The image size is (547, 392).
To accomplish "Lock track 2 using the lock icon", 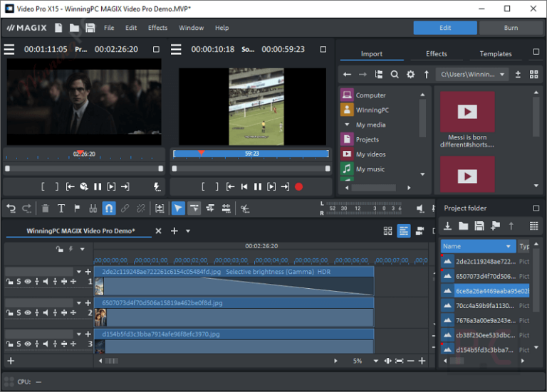I will [9, 312].
